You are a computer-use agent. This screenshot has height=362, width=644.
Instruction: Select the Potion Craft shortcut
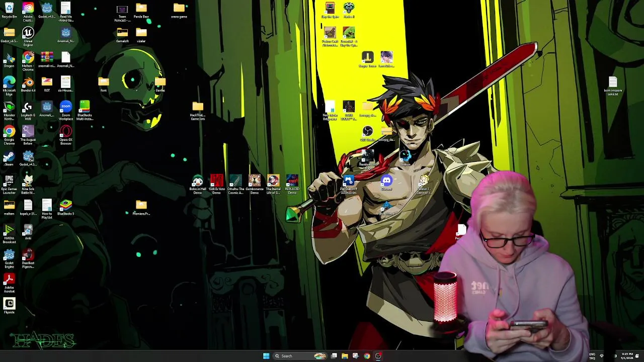pos(330,37)
